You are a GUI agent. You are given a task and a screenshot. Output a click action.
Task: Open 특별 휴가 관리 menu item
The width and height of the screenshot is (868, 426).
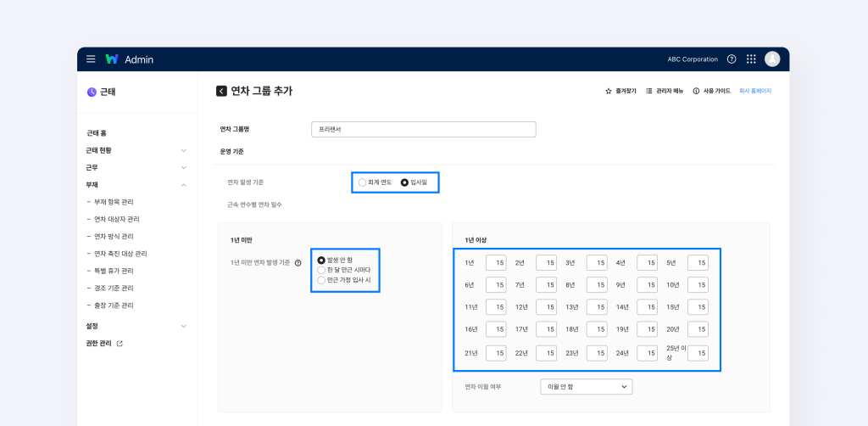[x=114, y=271]
